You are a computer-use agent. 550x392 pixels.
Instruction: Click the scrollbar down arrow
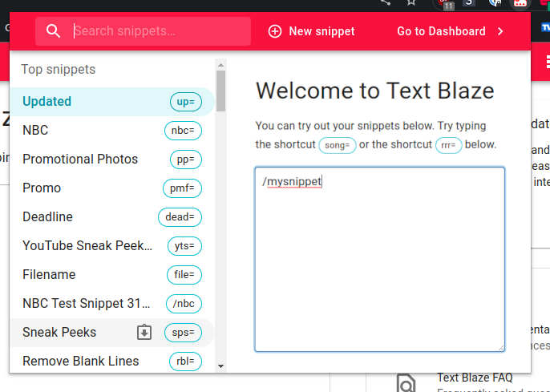click(220, 366)
